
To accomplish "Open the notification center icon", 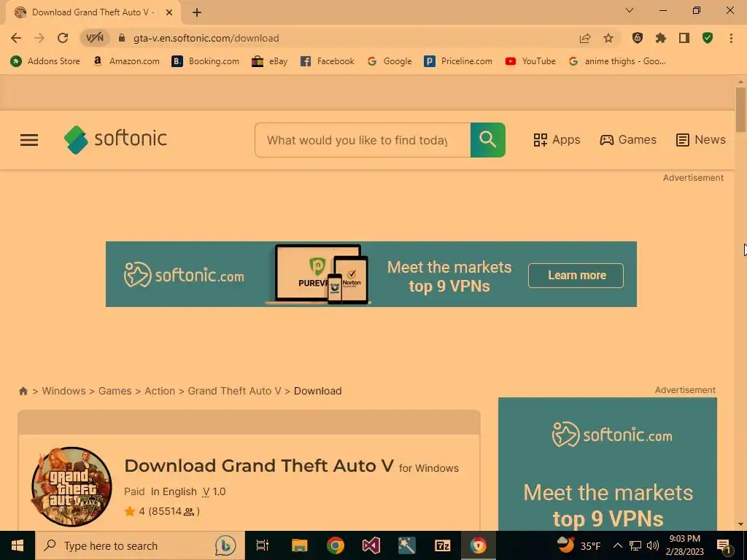I will point(724,545).
